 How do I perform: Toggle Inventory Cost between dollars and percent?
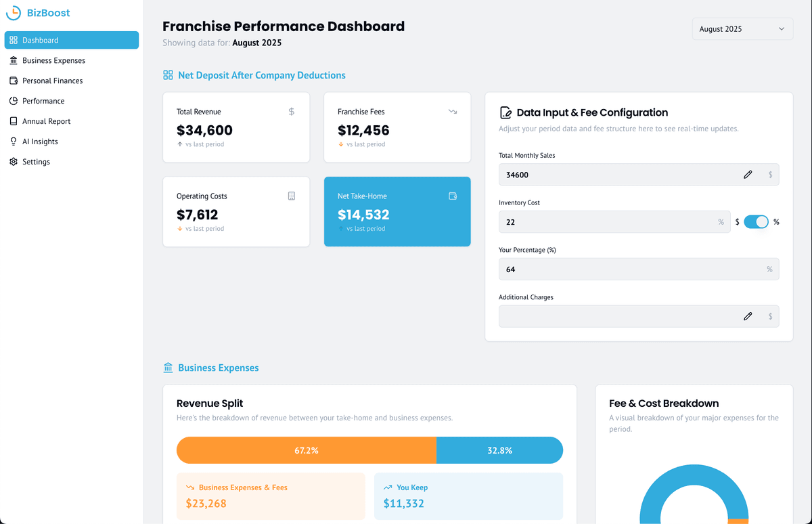pos(756,221)
